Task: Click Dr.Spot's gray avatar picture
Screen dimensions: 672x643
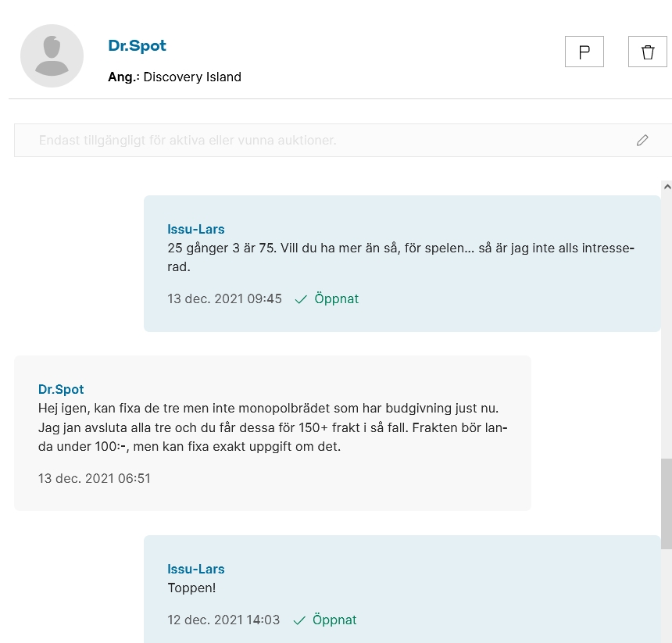Action: click(x=52, y=55)
